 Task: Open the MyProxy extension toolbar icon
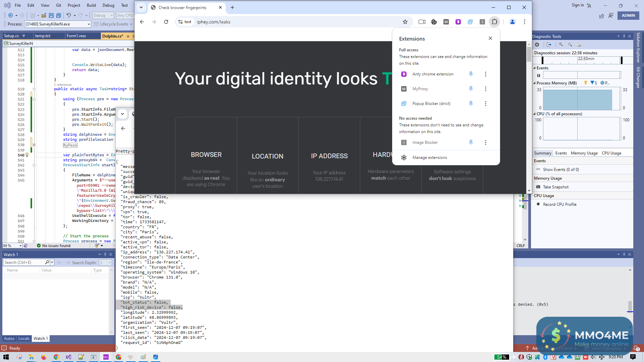[446, 22]
